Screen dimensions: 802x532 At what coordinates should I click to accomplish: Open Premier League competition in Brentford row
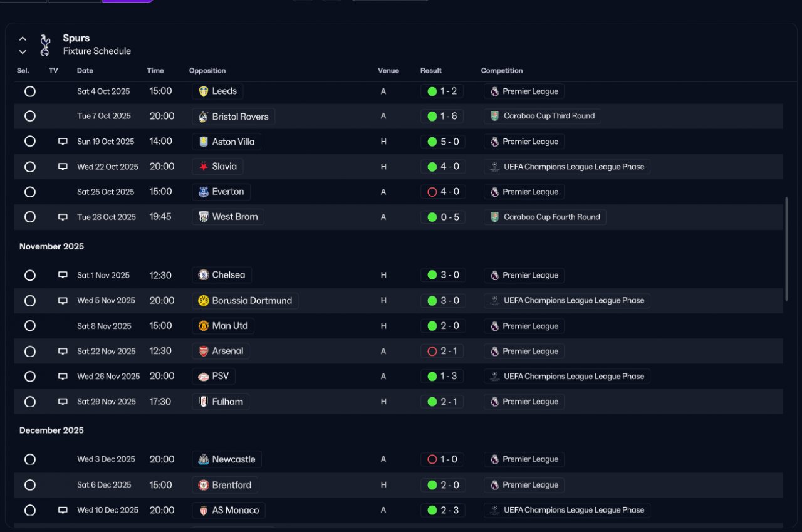[524, 485]
